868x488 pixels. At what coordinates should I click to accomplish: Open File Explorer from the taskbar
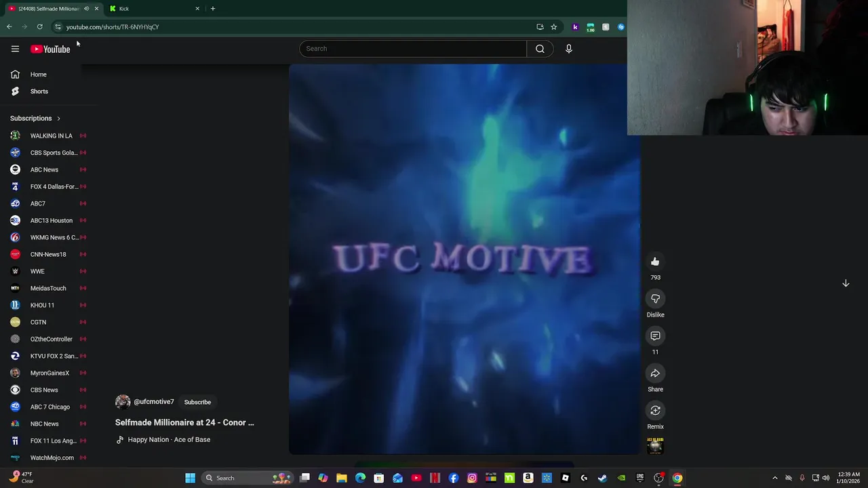pyautogui.click(x=342, y=478)
